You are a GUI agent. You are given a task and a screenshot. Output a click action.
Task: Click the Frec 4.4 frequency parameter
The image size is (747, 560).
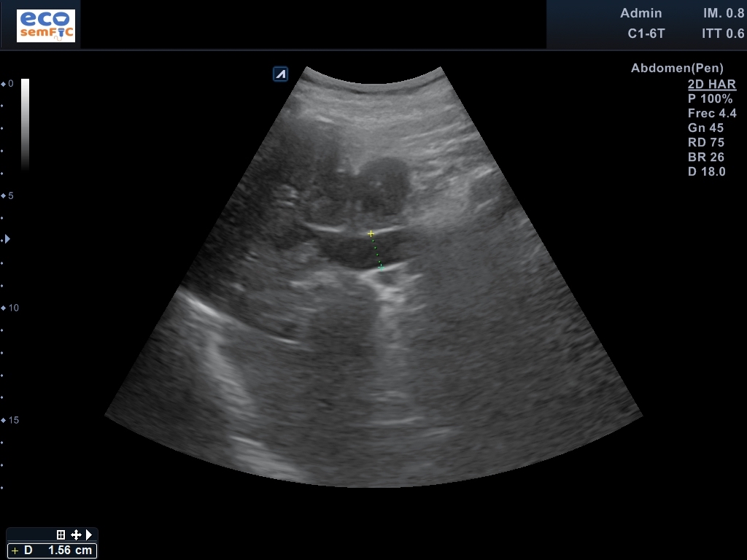click(x=711, y=114)
